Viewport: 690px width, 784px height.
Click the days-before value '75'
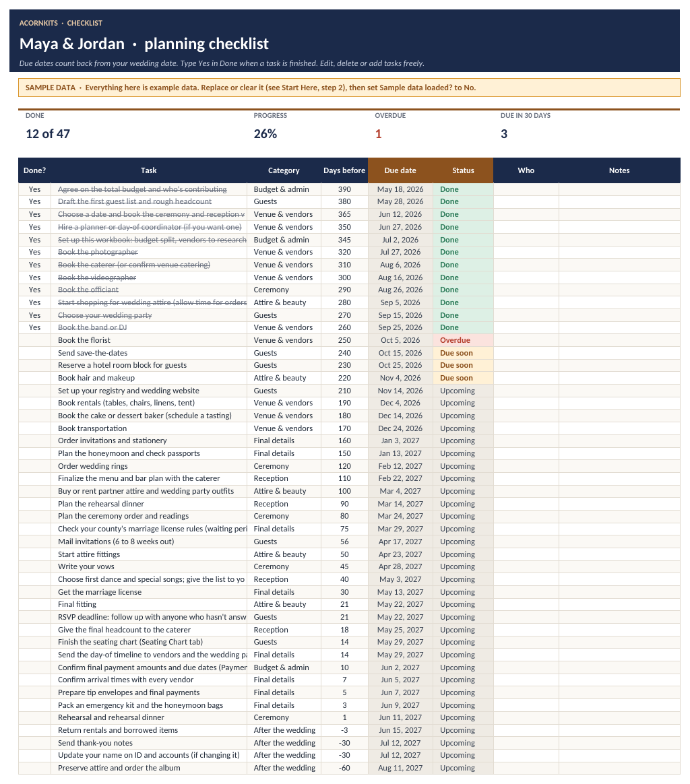coord(344,529)
